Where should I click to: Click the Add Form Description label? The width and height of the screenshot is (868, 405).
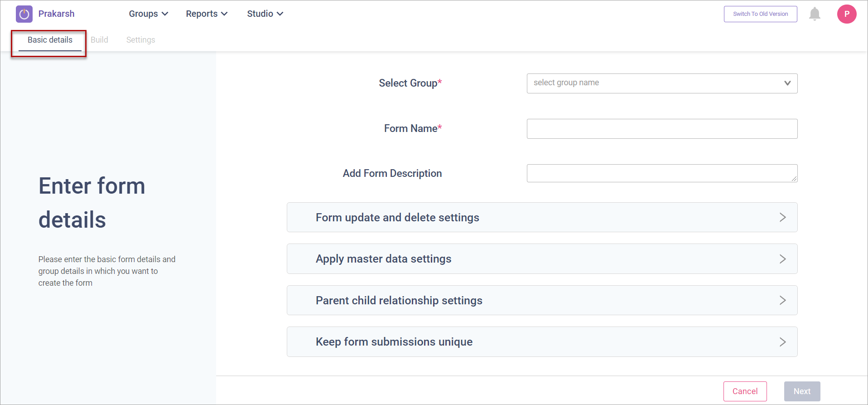392,173
